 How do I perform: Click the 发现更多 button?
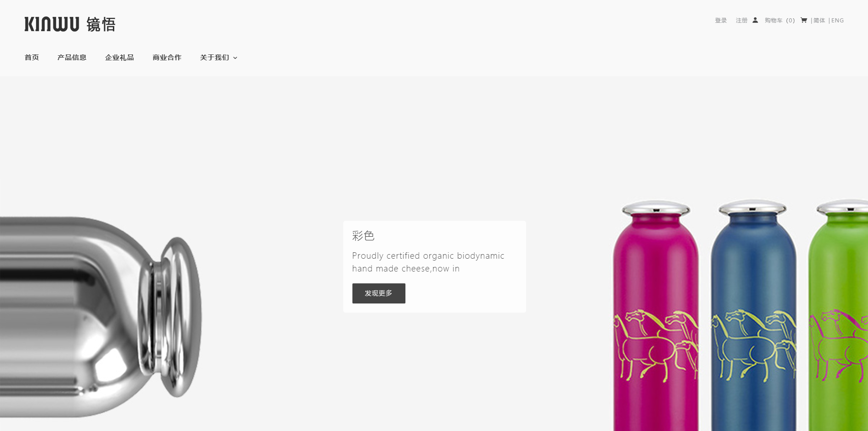pos(378,293)
